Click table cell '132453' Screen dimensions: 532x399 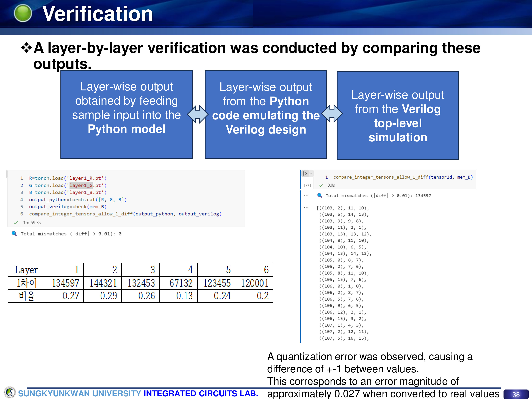click(x=141, y=283)
